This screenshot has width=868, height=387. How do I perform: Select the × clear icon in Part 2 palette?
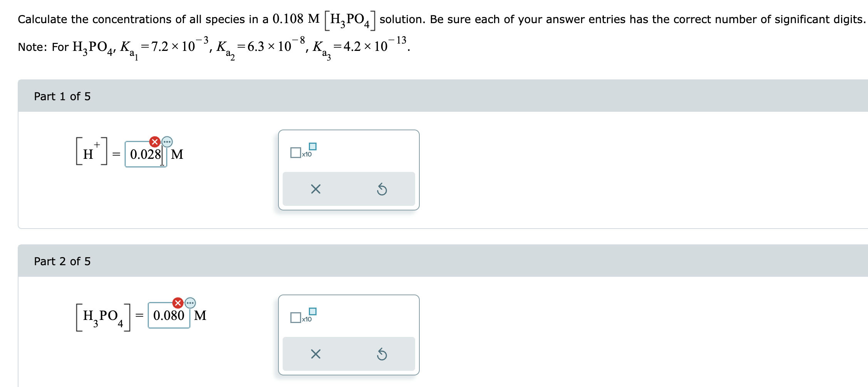point(315,354)
